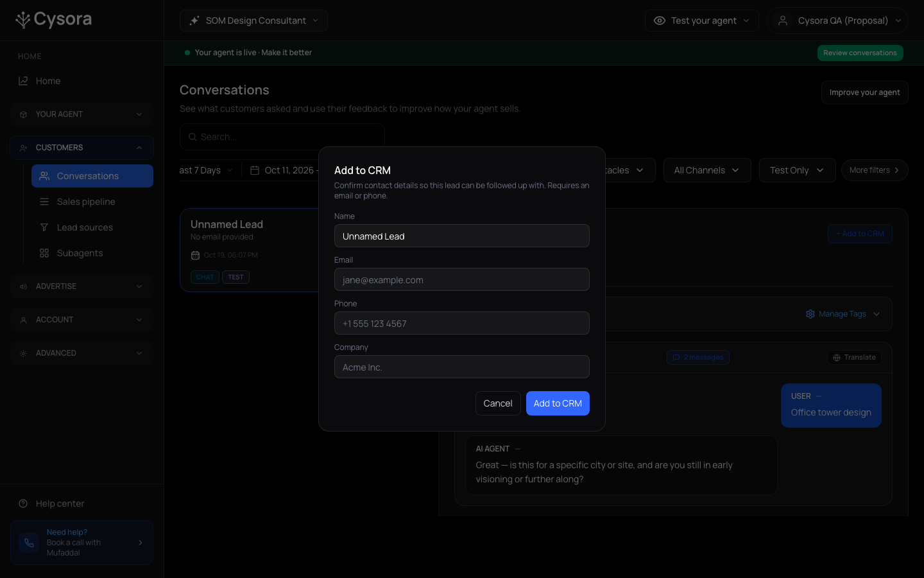Click the phone icon in Need help card

pos(29,543)
